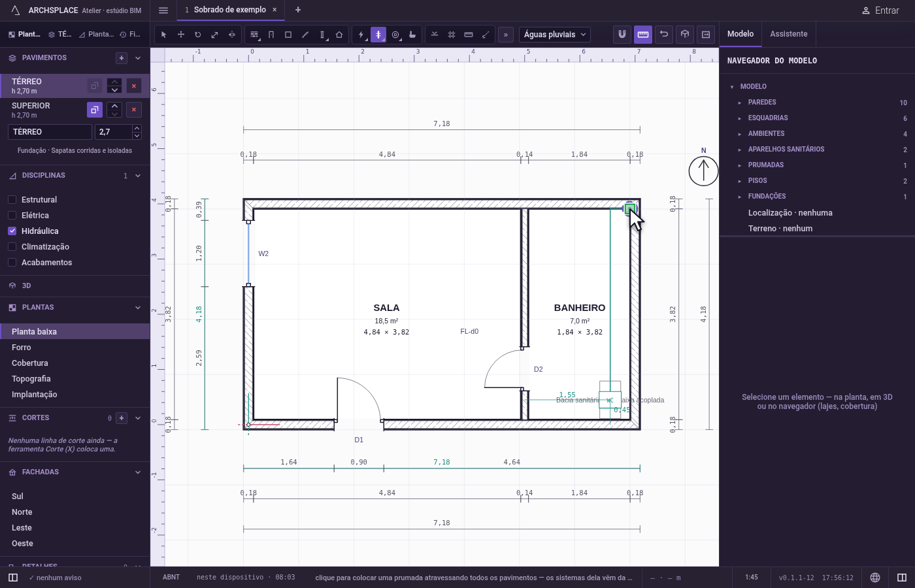Select the electrical lightning bolt tool
Image resolution: width=915 pixels, height=588 pixels.
(361, 35)
